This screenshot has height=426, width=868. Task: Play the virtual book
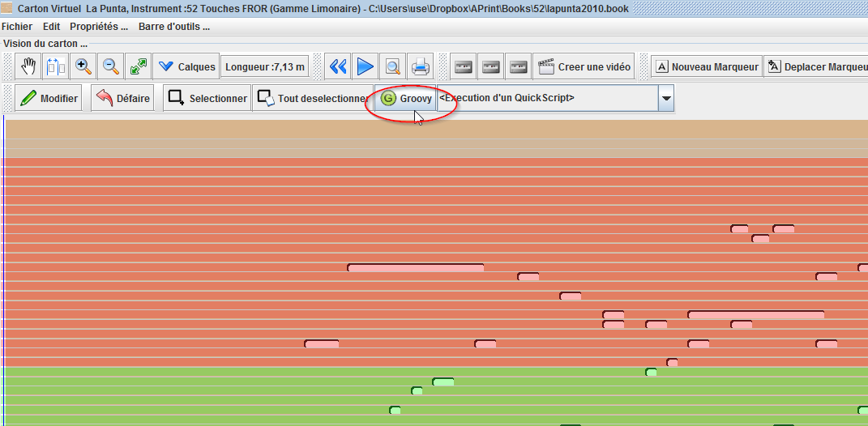365,67
